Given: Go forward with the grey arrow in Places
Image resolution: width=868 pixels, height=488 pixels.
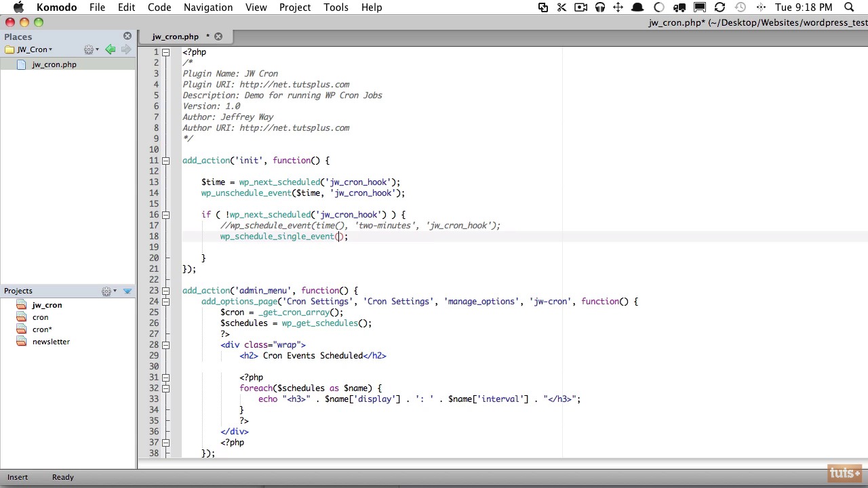Looking at the screenshot, I should click(x=125, y=49).
